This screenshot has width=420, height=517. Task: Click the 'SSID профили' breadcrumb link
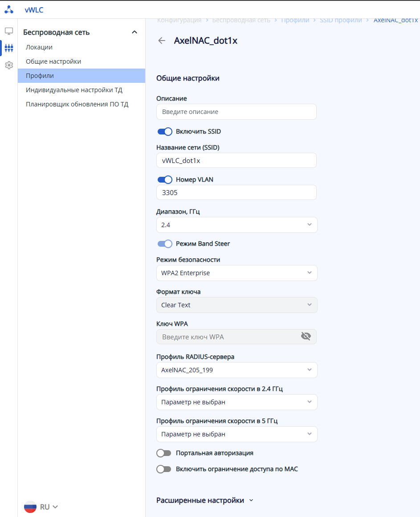tap(341, 20)
